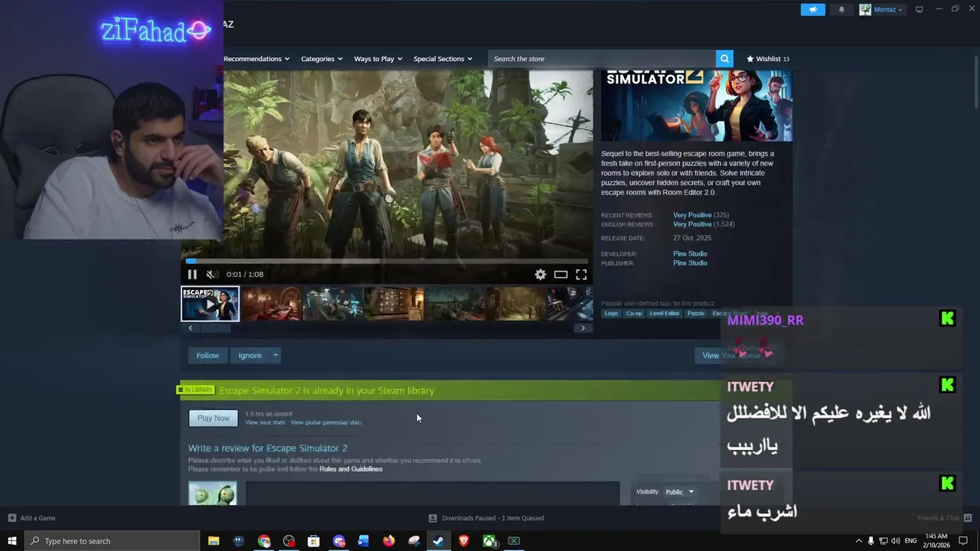Open publisher Pine Studio link
980x551 pixels.
pos(690,263)
